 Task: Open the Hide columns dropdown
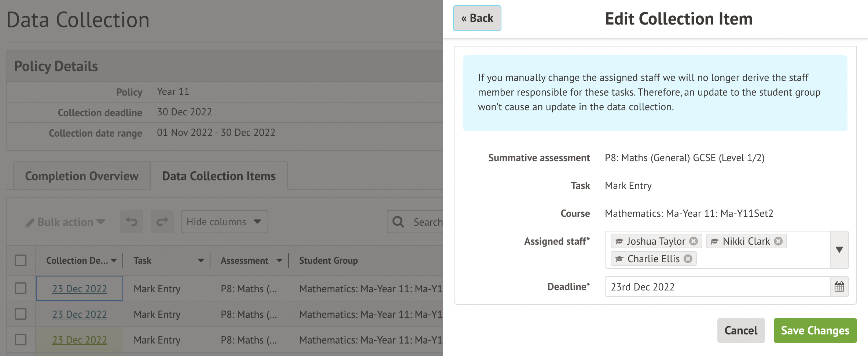pyautogui.click(x=224, y=222)
